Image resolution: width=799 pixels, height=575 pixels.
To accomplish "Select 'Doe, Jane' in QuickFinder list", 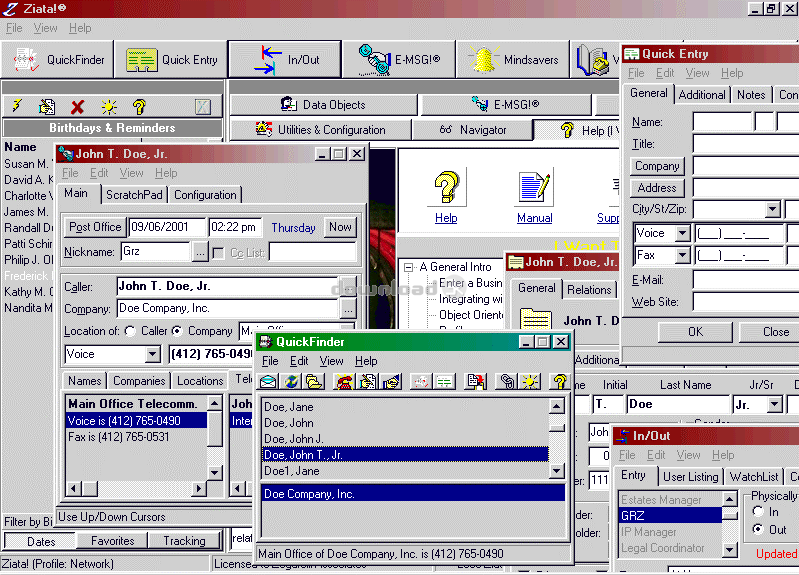I will point(406,407).
